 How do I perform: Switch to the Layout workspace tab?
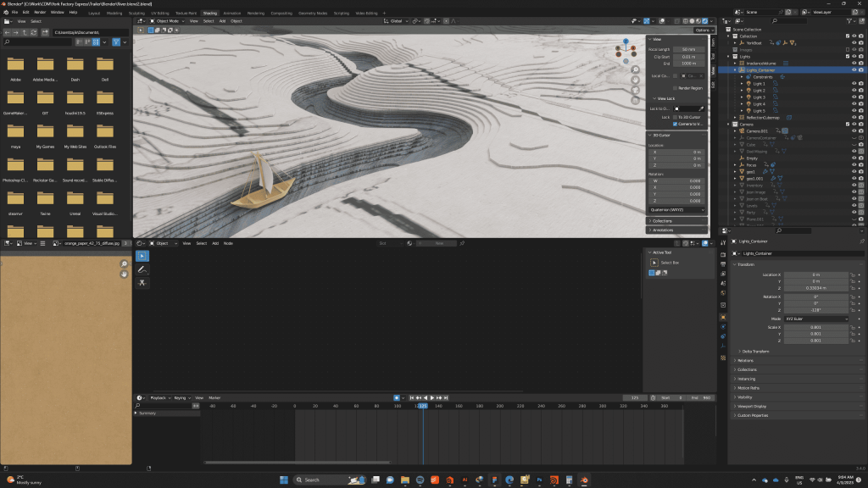point(94,14)
